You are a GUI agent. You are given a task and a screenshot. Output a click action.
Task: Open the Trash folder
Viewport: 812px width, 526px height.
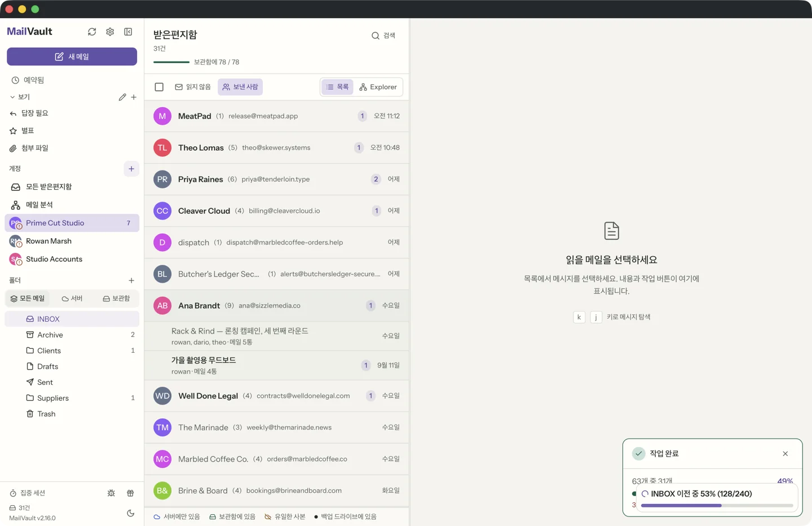click(72, 414)
